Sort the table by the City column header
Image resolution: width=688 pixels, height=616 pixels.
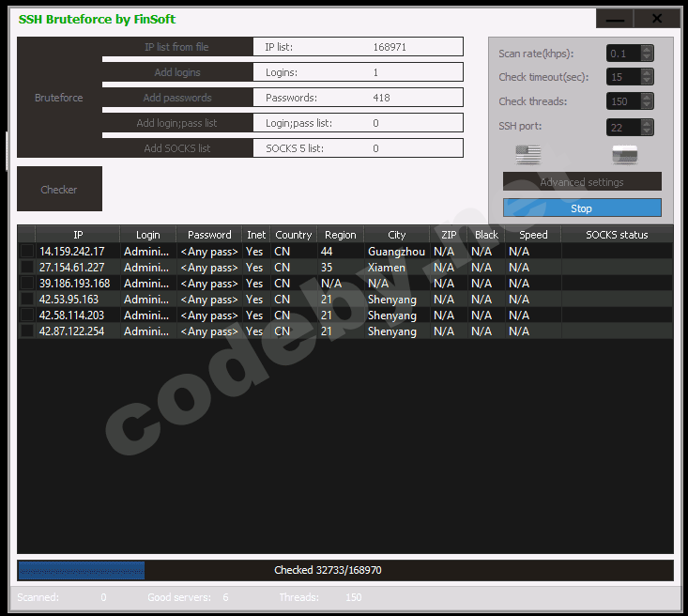pos(397,235)
